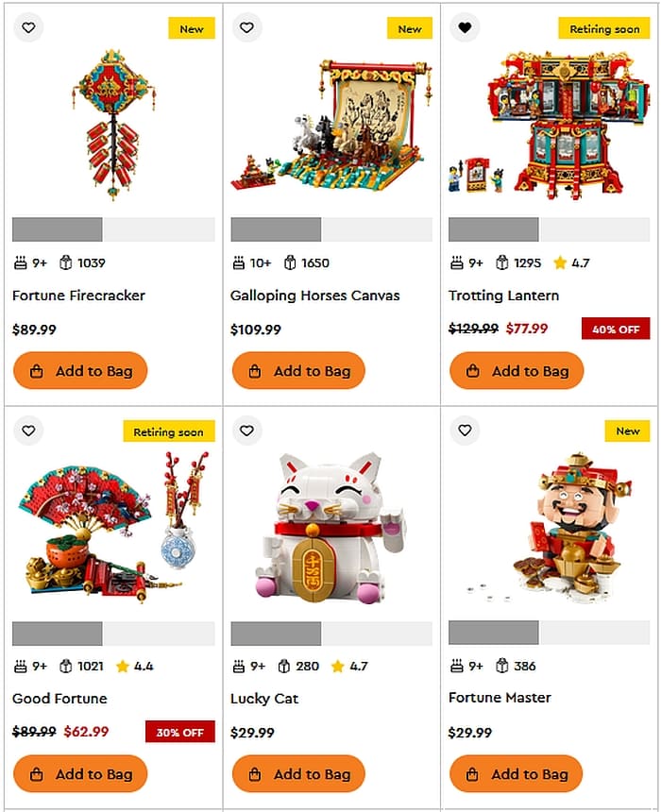
Task: Click the star rating 4.7 on Trotting Lantern
Action: [x=571, y=263]
